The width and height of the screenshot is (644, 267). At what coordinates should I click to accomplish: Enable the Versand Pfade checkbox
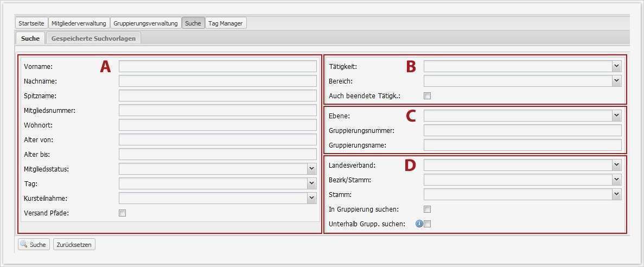coord(122,213)
